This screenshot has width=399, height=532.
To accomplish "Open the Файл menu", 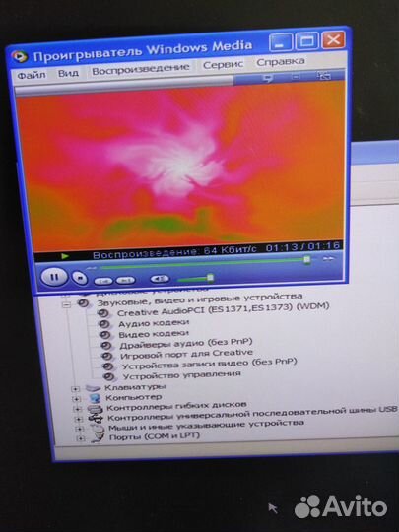I will pyautogui.click(x=32, y=75).
